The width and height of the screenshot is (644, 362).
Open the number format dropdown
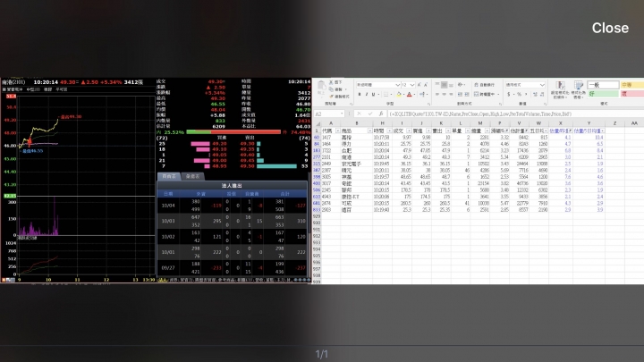[542, 85]
